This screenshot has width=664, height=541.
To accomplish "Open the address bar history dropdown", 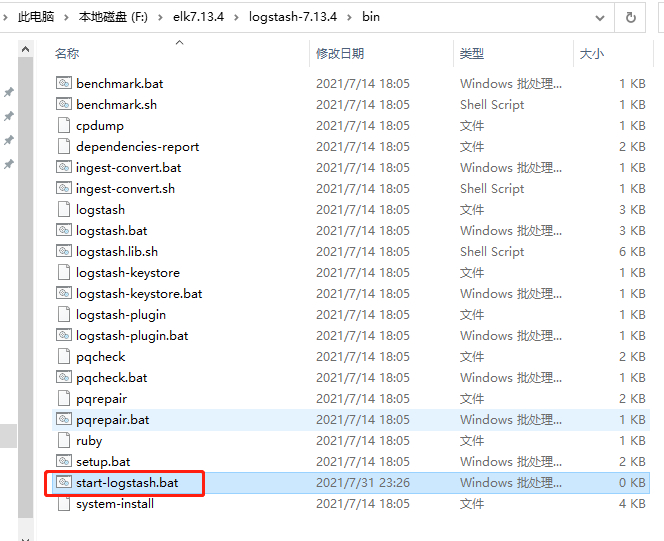I will point(600,18).
